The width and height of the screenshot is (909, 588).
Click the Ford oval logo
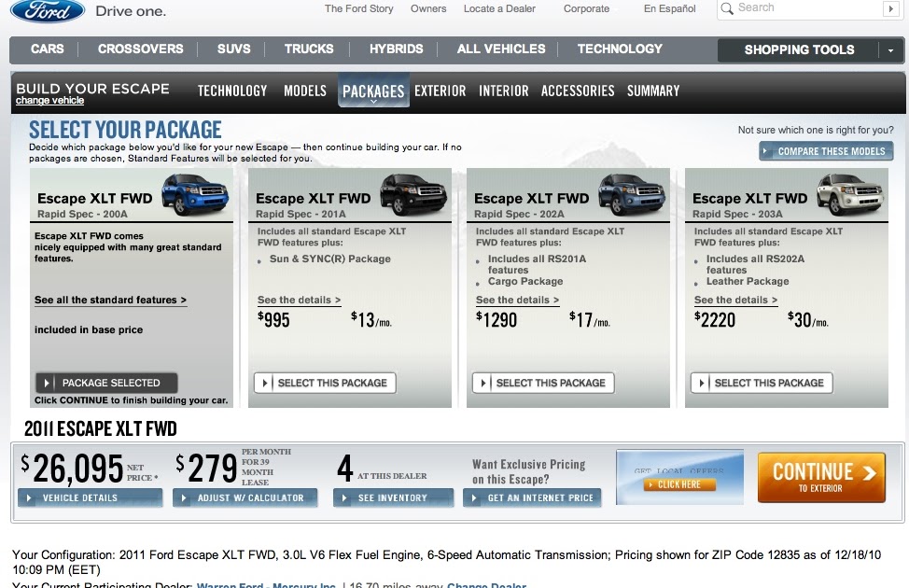coord(48,10)
